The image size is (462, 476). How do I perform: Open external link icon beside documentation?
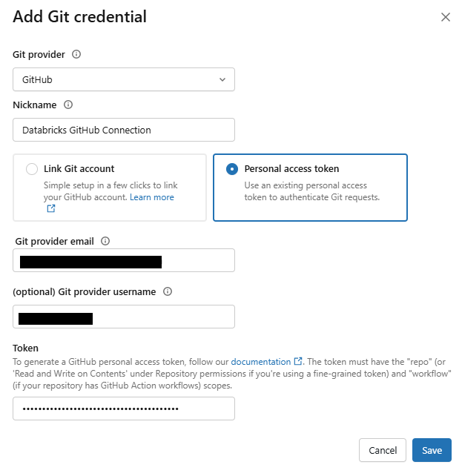298,361
